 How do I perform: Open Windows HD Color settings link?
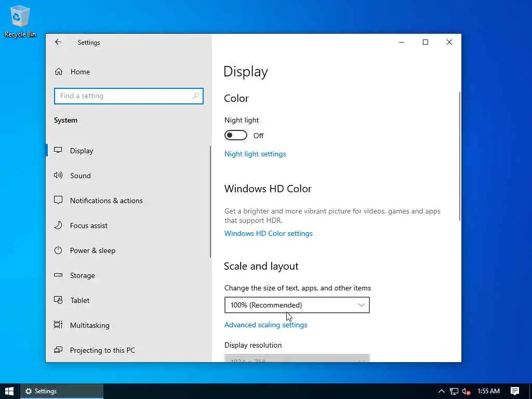(x=269, y=233)
